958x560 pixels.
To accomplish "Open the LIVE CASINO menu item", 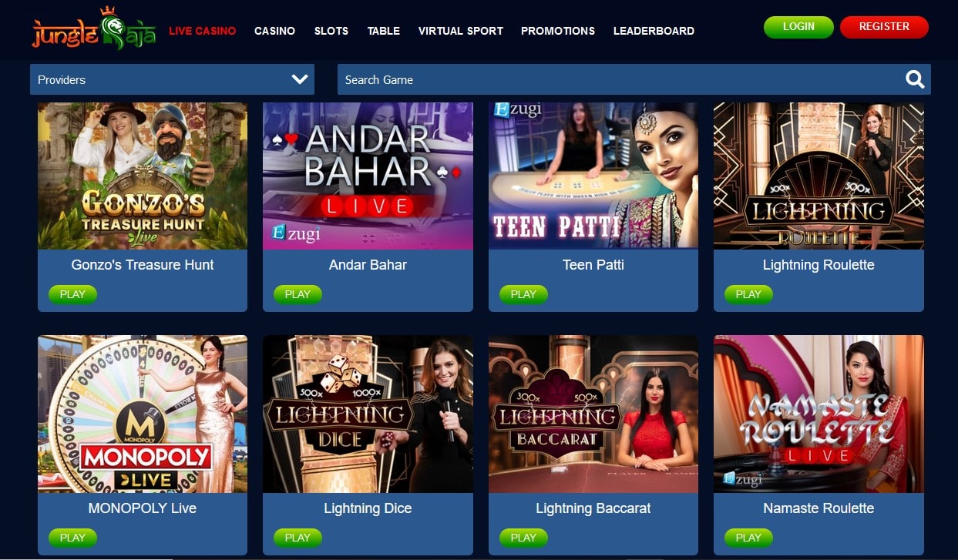I will (x=203, y=31).
